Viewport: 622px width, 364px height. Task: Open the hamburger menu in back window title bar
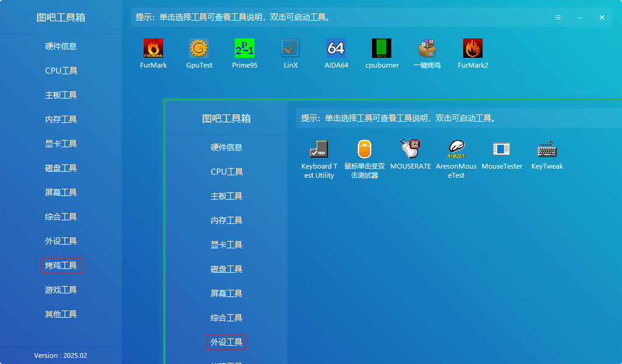(557, 18)
